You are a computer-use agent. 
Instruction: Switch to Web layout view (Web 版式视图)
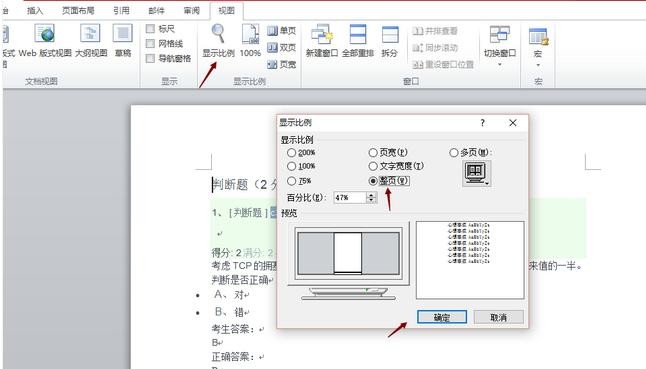coord(45,40)
